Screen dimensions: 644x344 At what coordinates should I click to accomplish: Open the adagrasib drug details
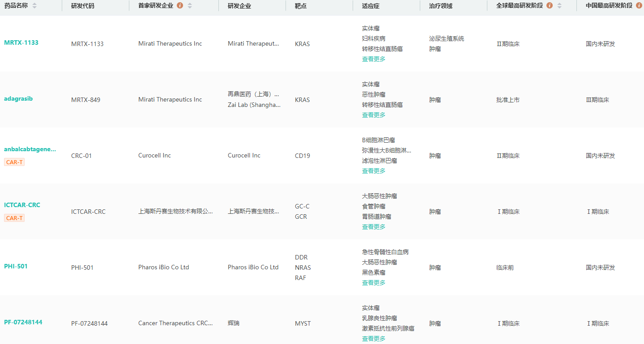[x=18, y=98]
